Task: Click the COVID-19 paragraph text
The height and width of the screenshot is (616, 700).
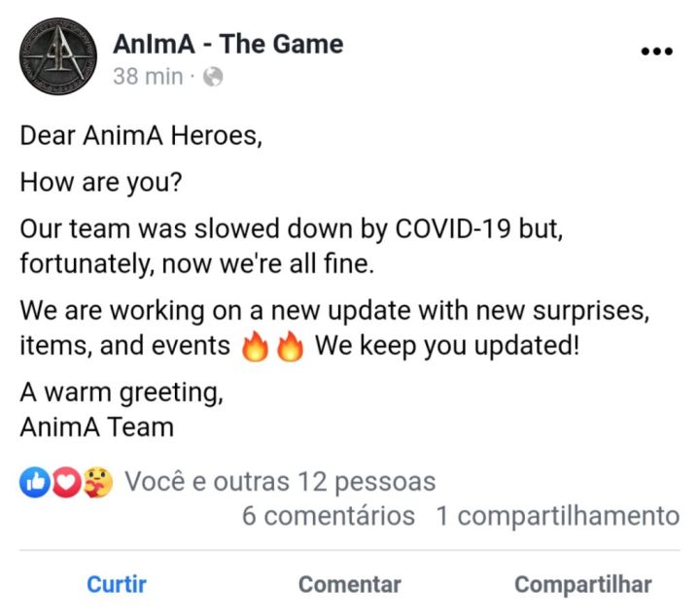Action: click(x=291, y=246)
